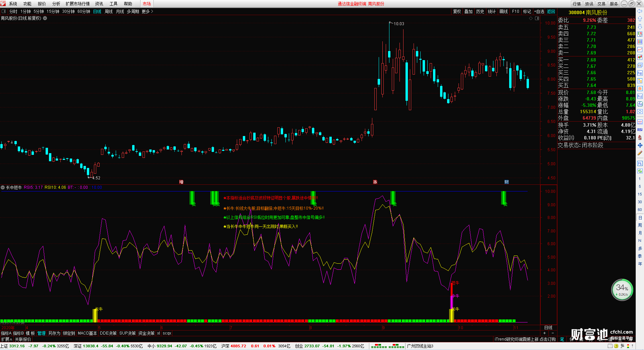Screen dimensions: 644x350
Task: Switch chart period to weekly (周) in sidebar
Action: pyautogui.click(x=640, y=225)
